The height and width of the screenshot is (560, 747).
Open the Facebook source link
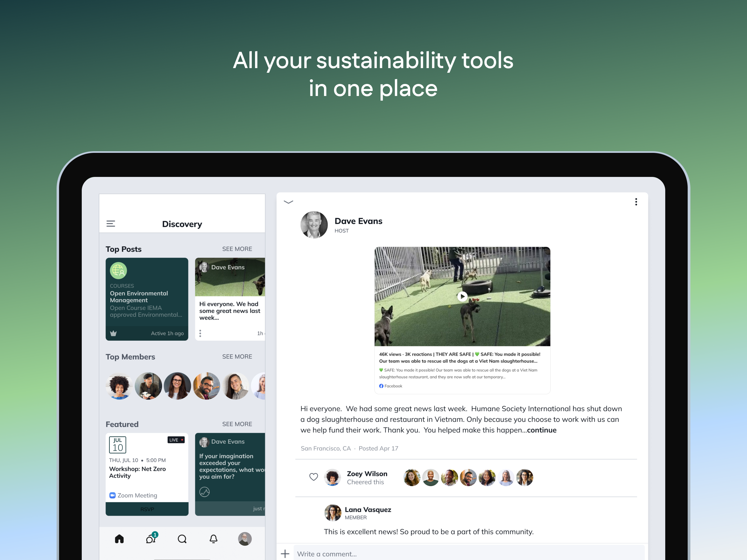[391, 386]
